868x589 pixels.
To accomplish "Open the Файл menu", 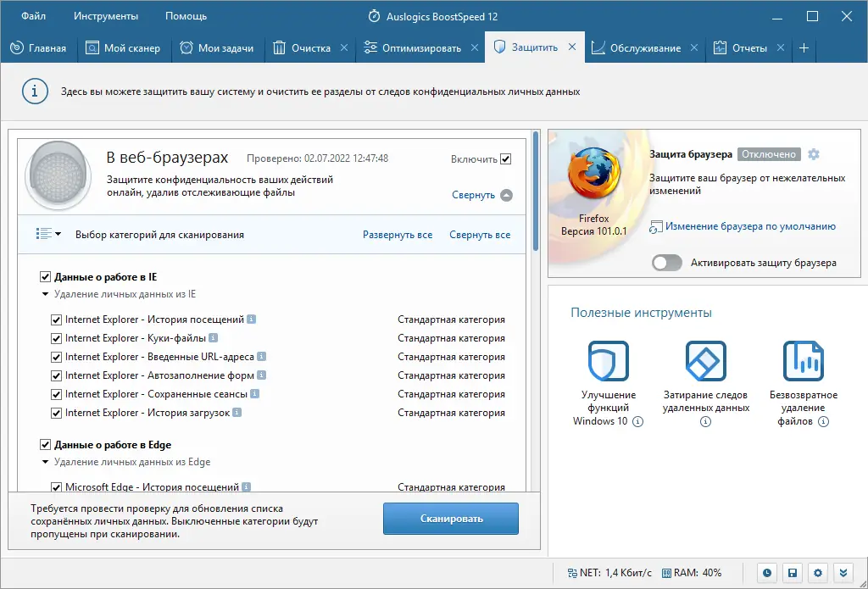I will coord(33,16).
